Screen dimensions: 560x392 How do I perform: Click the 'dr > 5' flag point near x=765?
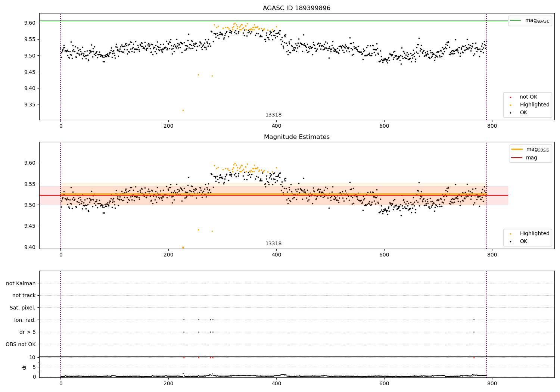[474, 332]
